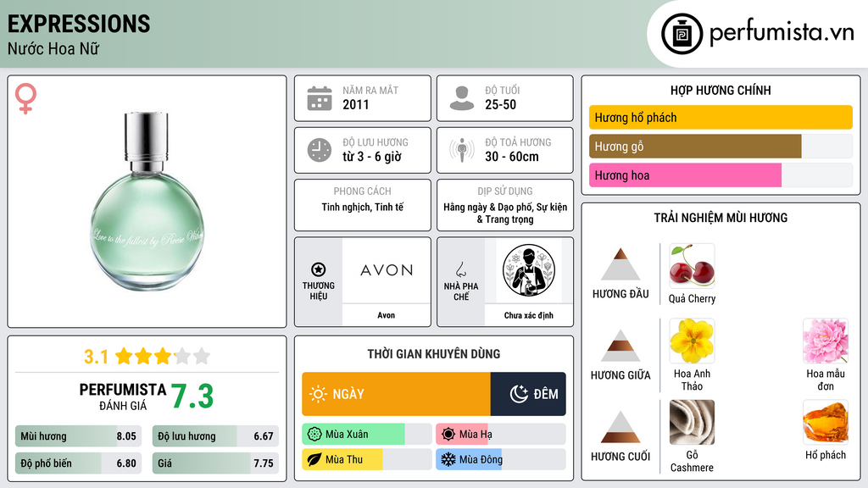Image resolution: width=868 pixels, height=488 pixels.
Task: Click the 2011 release year value
Action: tap(355, 104)
